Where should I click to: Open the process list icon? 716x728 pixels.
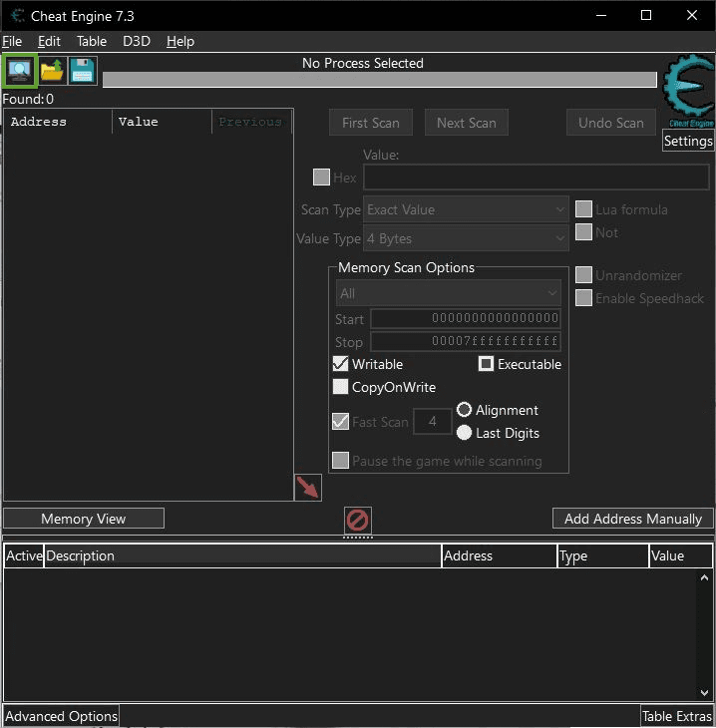pyautogui.click(x=20, y=71)
